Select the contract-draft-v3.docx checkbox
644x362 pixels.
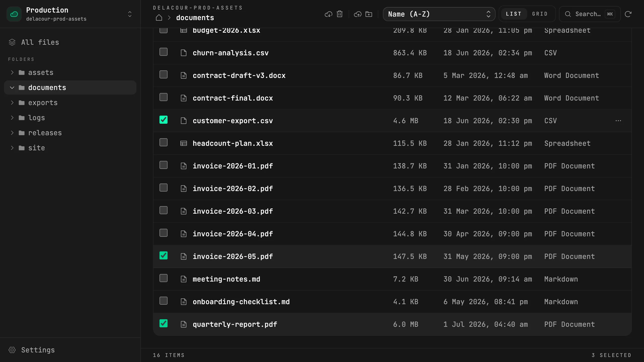click(164, 74)
